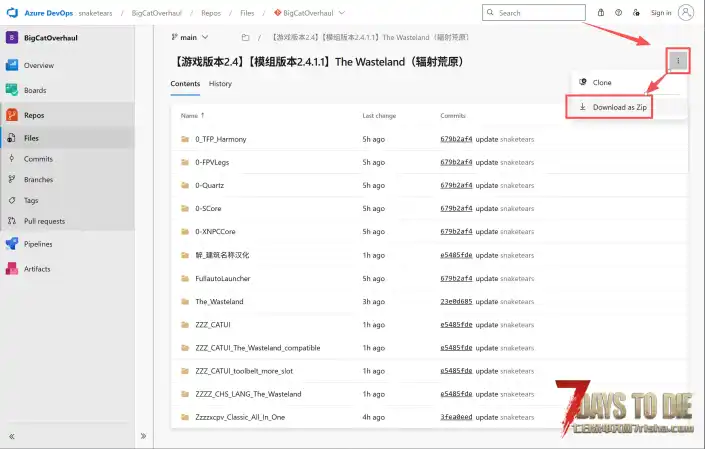
Task: Click the marketplace shopping bag icon
Action: click(x=600, y=13)
